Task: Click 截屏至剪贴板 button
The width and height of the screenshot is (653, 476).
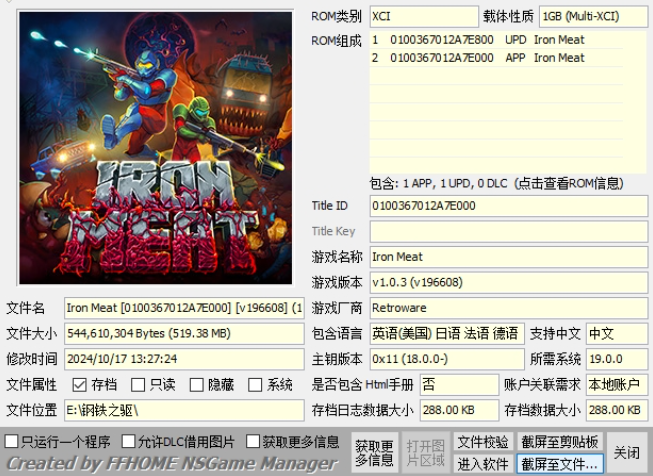Action: [560, 442]
